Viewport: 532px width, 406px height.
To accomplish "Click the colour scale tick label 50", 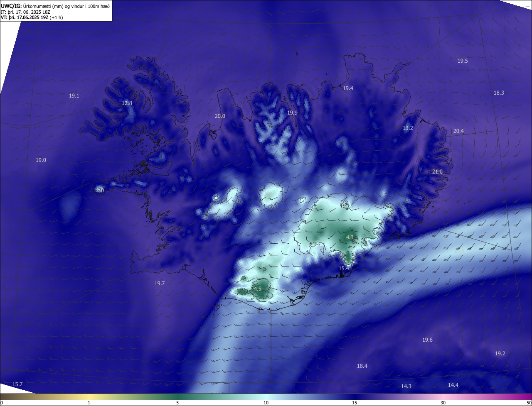I will coord(529,403).
